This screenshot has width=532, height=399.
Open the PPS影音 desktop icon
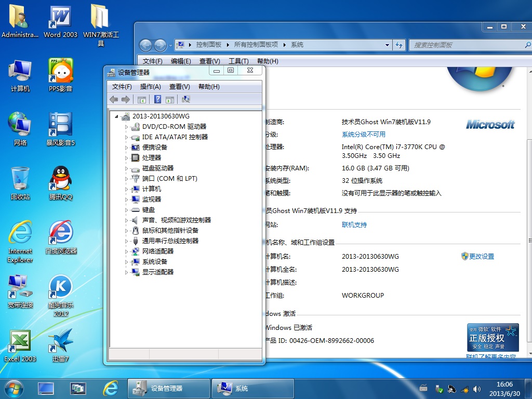tap(60, 75)
